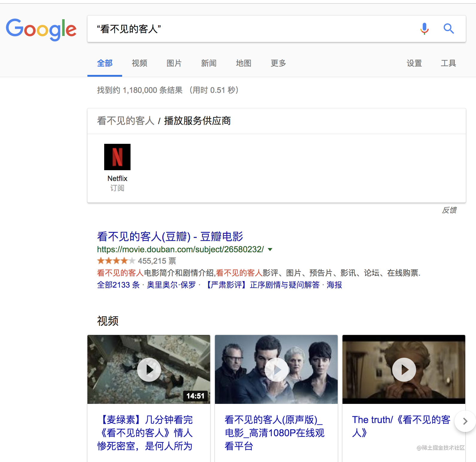Click the blue magnifier search icon

[x=448, y=29]
